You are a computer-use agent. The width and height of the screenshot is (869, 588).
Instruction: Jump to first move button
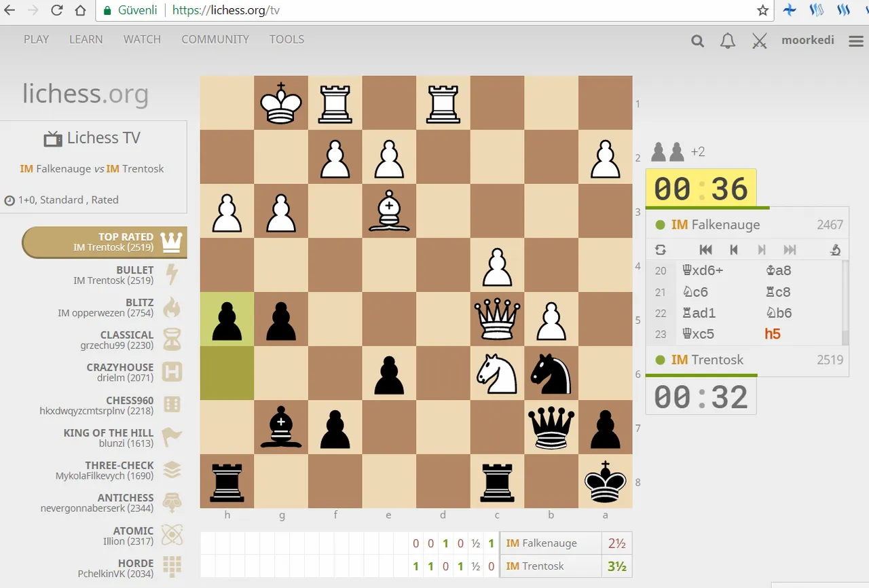click(706, 249)
